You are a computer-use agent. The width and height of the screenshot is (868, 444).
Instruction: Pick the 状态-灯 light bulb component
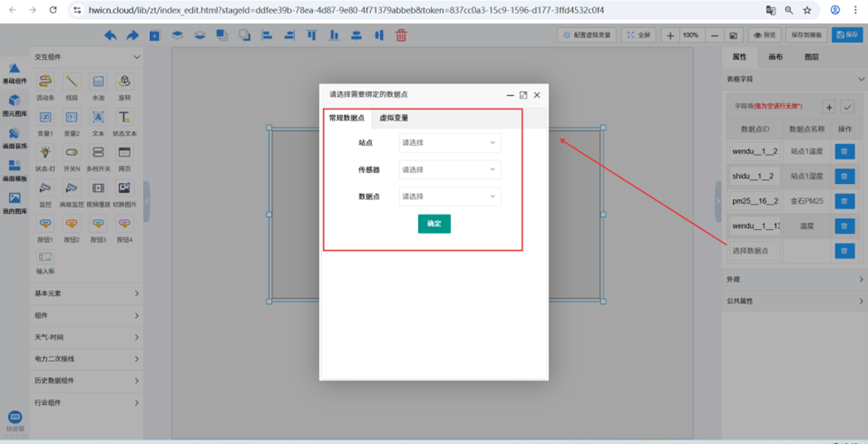click(x=46, y=152)
